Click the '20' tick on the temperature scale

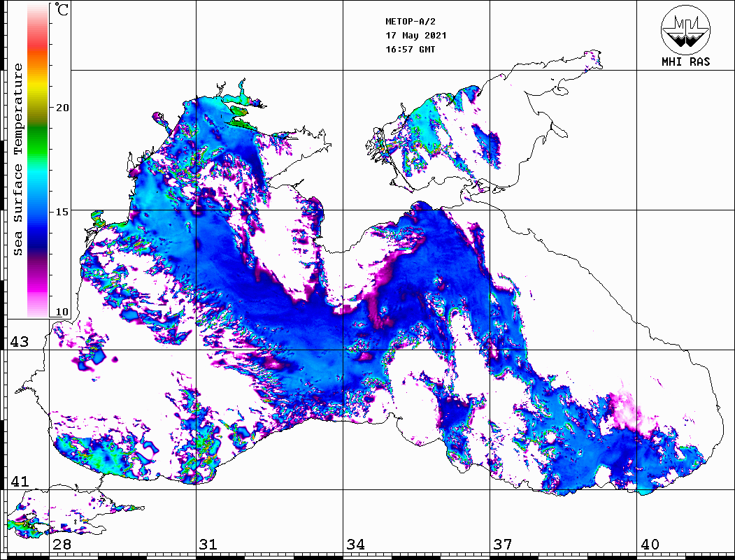pyautogui.click(x=62, y=108)
